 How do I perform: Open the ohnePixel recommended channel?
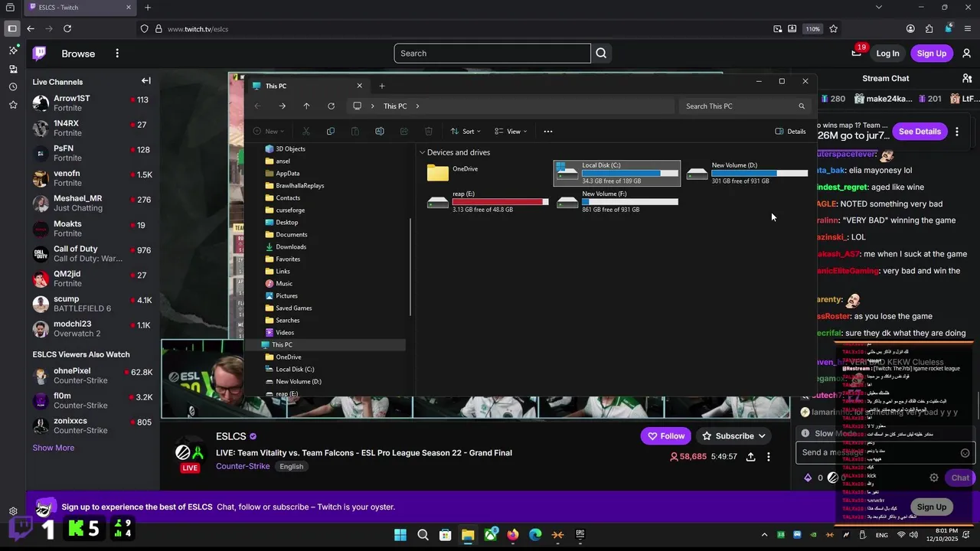(93, 376)
